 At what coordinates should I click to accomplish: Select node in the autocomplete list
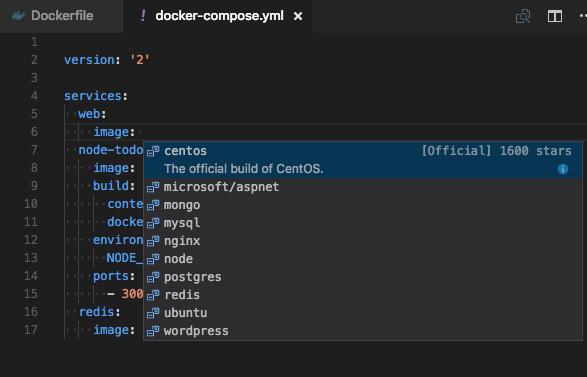pos(363,259)
